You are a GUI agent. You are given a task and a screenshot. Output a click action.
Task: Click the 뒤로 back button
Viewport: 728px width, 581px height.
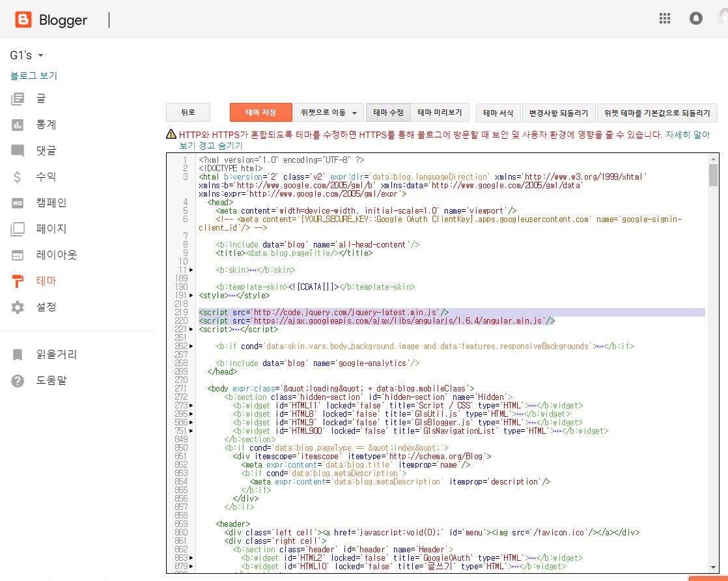click(188, 113)
